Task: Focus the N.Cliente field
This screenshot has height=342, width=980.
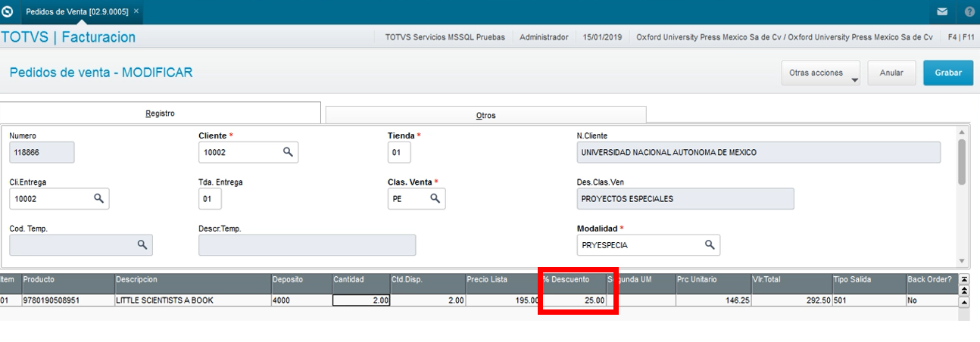Action: click(759, 152)
